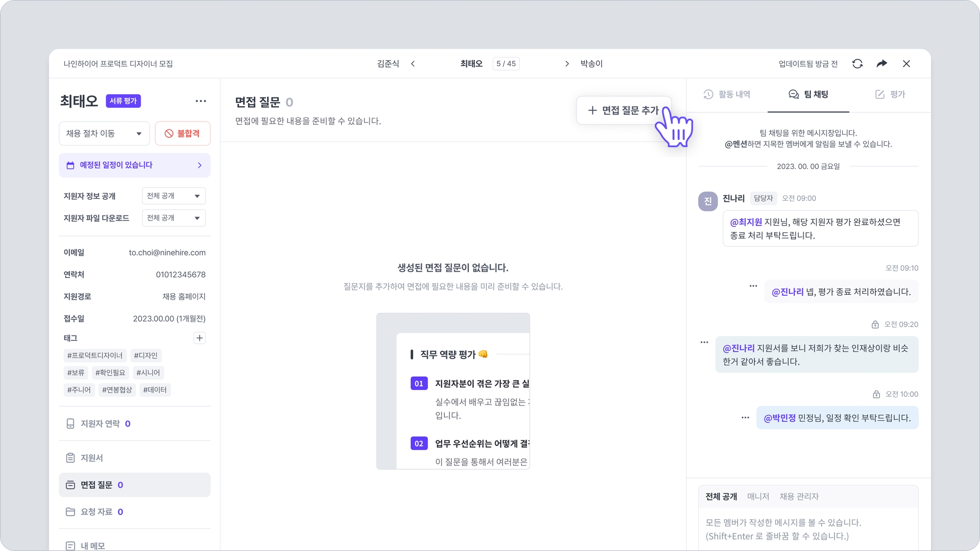Click the 불합격 reject button
Viewport: 980px width, 551px height.
tap(183, 133)
